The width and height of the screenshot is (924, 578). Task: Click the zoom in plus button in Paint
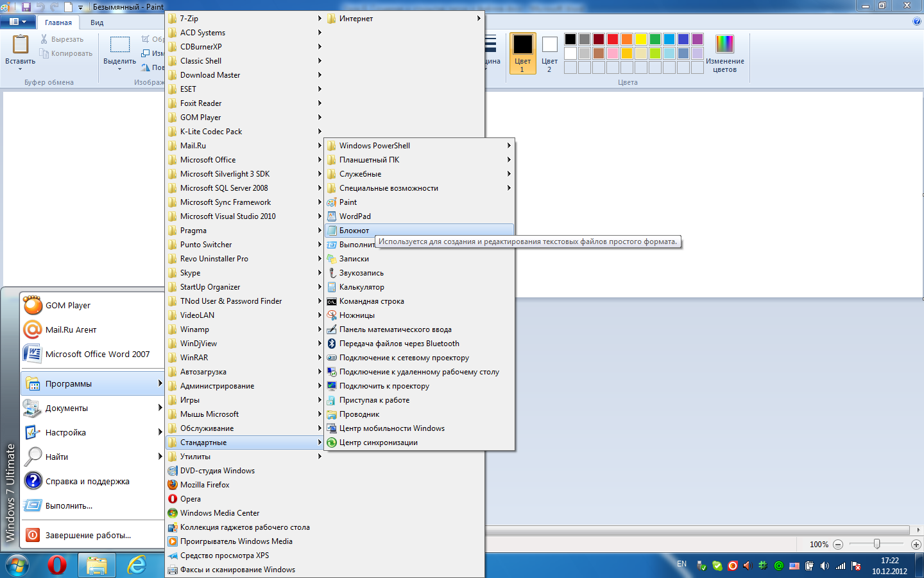pyautogui.click(x=916, y=544)
